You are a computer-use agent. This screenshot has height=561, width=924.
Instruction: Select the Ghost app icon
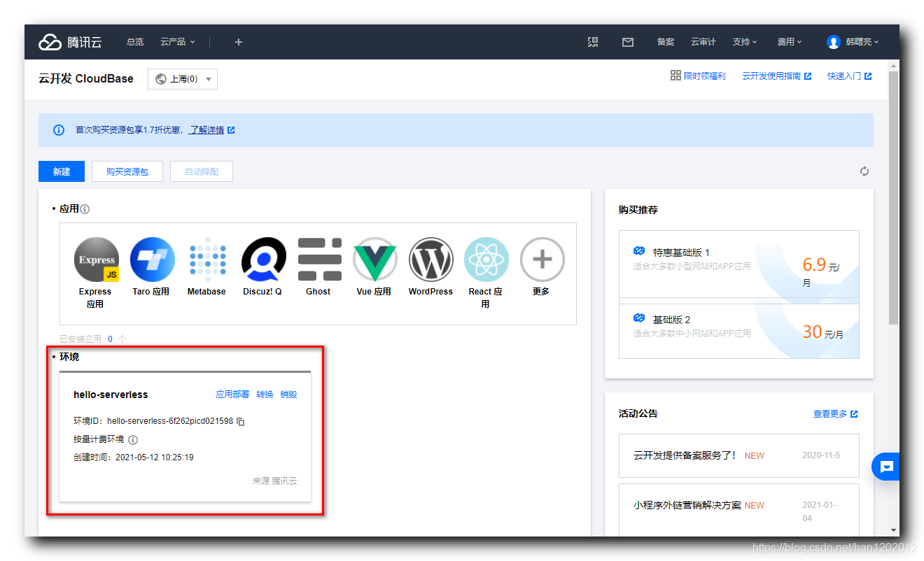[x=319, y=260]
